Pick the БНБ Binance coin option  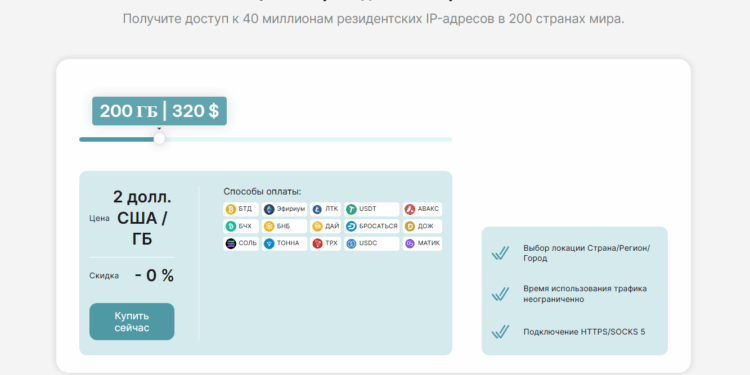284,226
